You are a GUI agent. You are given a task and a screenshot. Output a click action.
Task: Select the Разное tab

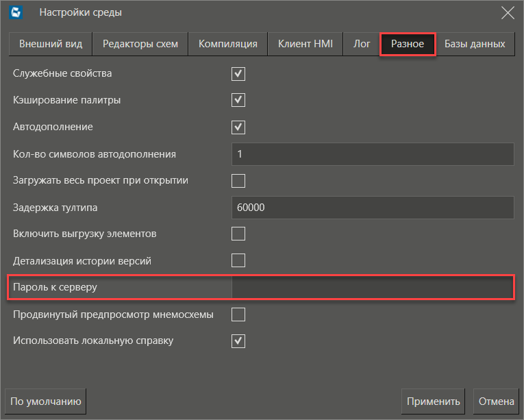pyautogui.click(x=408, y=44)
